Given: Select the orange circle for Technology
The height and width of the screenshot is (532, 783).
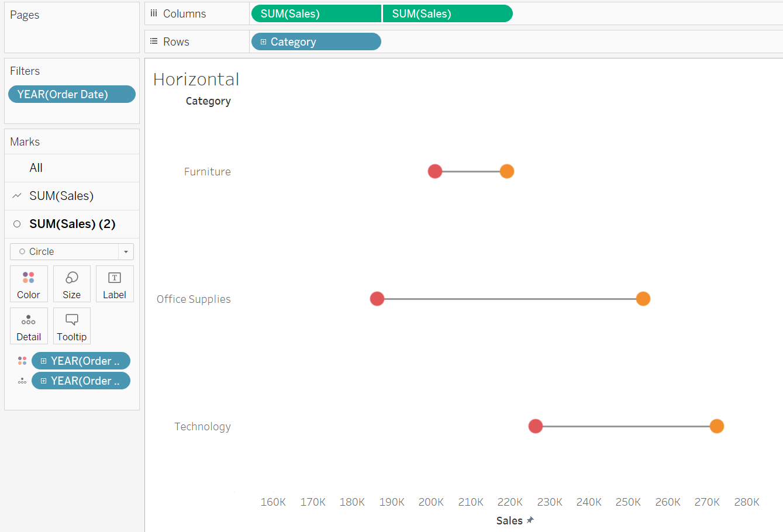Looking at the screenshot, I should point(716,426).
